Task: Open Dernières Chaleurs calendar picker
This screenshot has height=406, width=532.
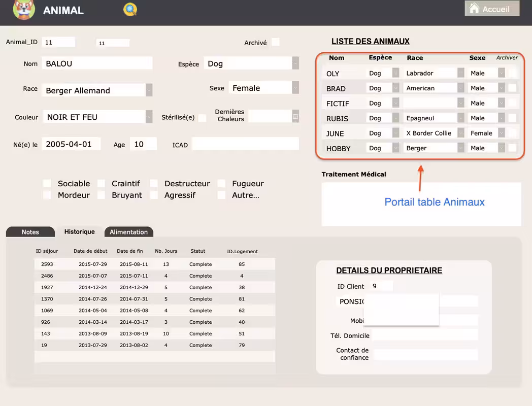Action: tap(295, 116)
